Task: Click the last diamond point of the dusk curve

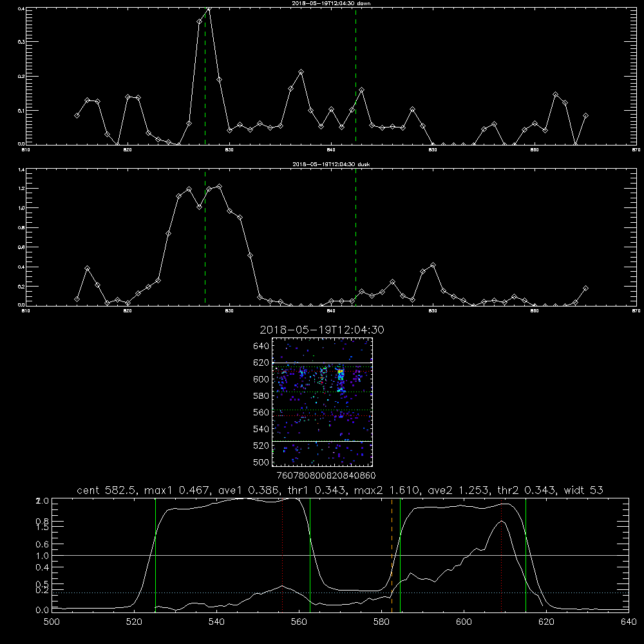Action: click(x=585, y=289)
